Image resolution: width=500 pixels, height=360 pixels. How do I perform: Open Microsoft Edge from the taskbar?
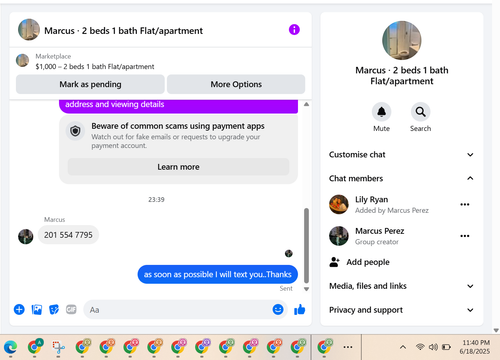(x=11, y=347)
